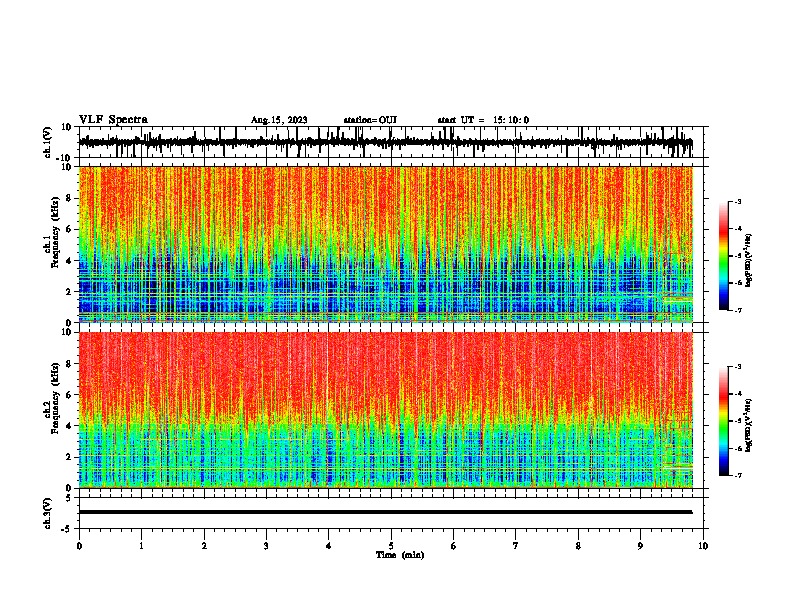Click the '2' kHz tick on ch.1 spectrogram
Screen dimensions: 792x612
[x=69, y=291]
